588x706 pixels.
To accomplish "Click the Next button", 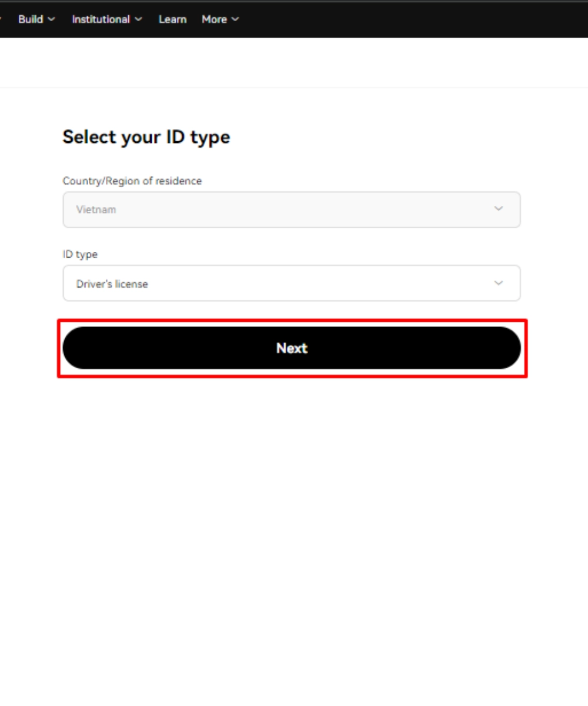I will click(292, 348).
